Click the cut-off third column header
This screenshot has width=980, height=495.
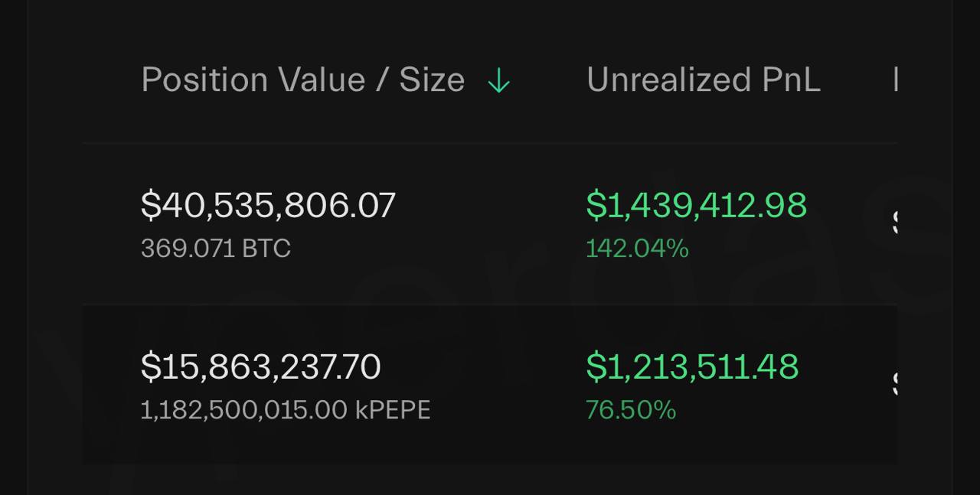coord(895,80)
